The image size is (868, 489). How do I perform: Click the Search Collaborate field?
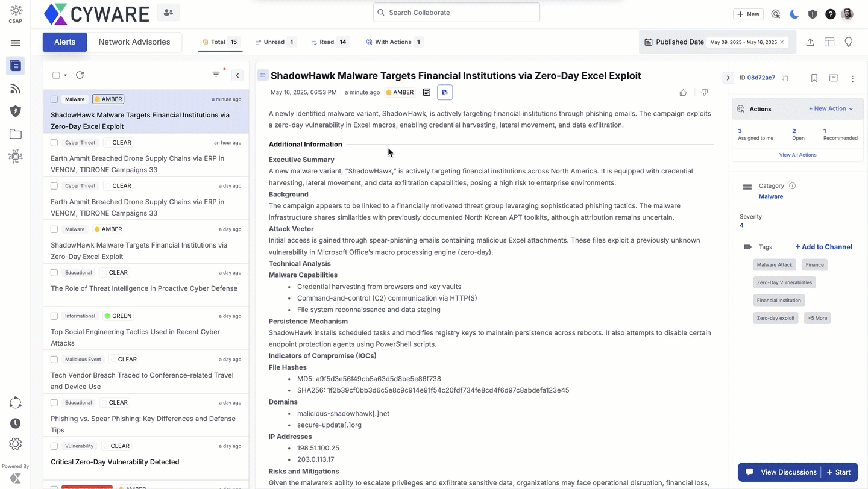pos(456,13)
